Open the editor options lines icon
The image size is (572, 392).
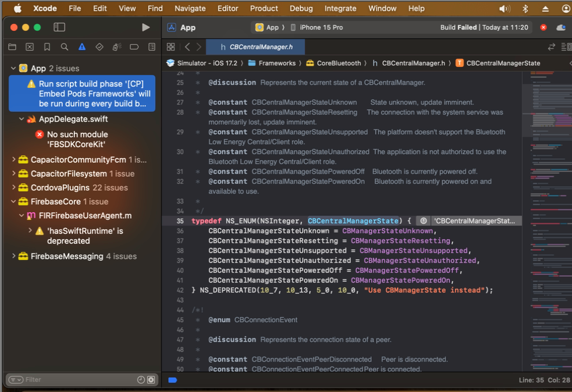coord(566,47)
